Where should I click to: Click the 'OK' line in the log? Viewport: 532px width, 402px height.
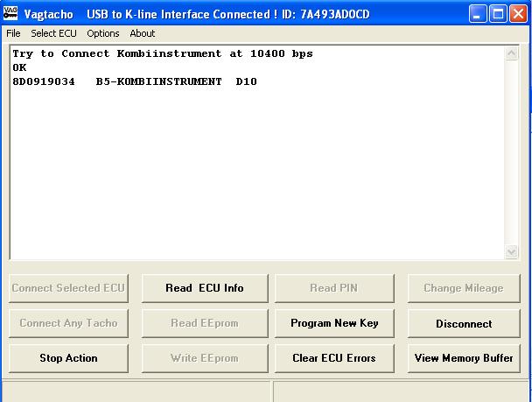click(19, 67)
